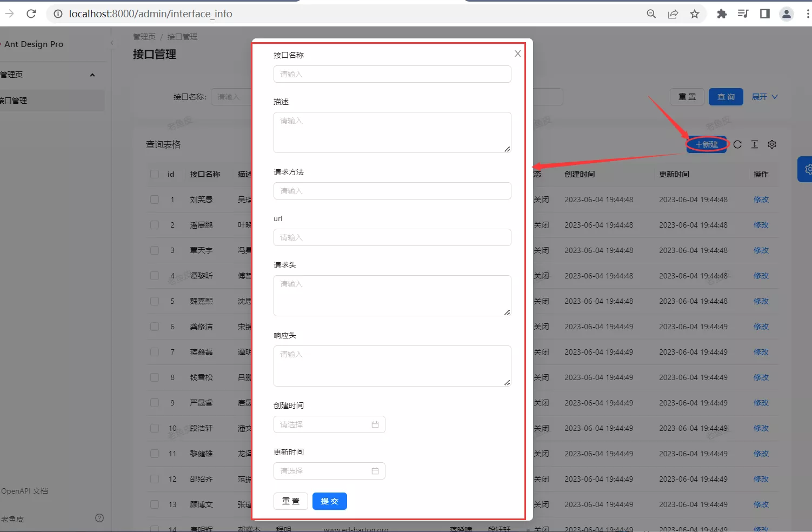812x532 pixels.
Task: Click 修改 for row 13 顾博文
Action: coord(761,504)
